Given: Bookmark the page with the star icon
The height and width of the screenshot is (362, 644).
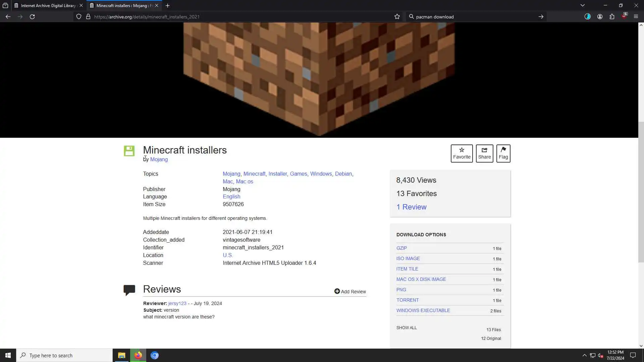Looking at the screenshot, I should pos(397,17).
